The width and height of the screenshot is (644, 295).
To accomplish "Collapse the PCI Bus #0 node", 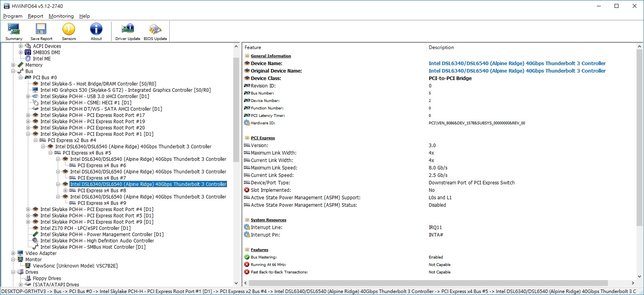I will (20, 78).
